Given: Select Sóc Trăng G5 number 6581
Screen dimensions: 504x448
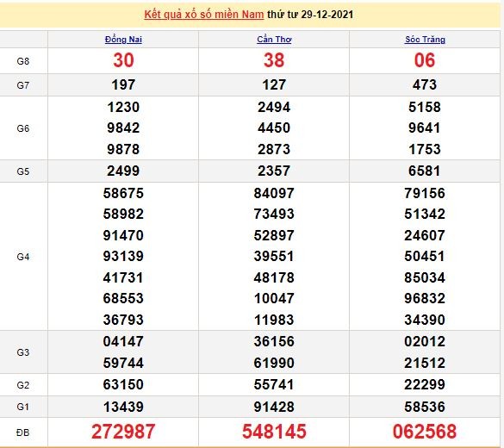Looking at the screenshot, I should tap(425, 171).
